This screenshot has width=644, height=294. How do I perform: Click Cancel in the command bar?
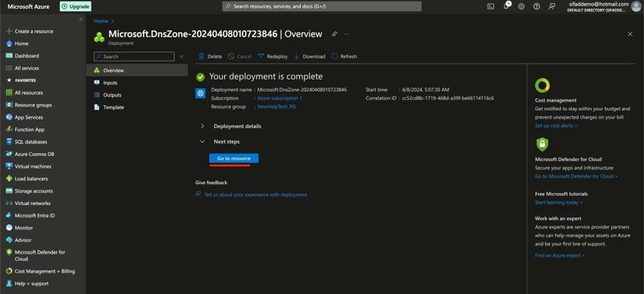(x=240, y=57)
